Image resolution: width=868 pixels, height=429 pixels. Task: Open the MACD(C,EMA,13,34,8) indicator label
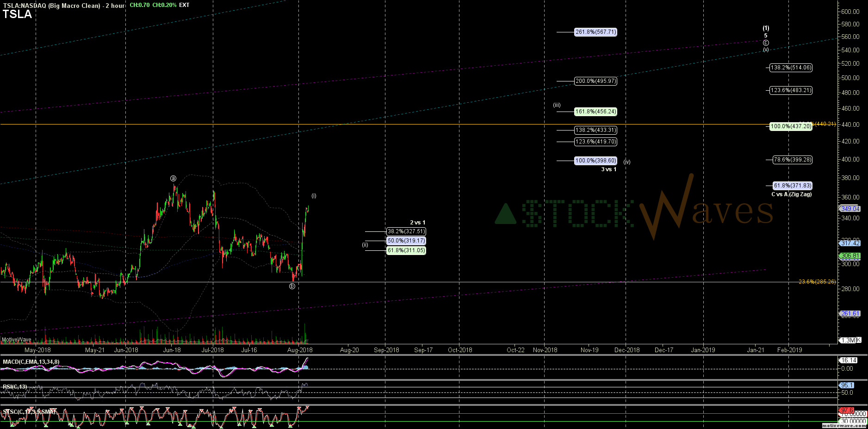(31, 361)
